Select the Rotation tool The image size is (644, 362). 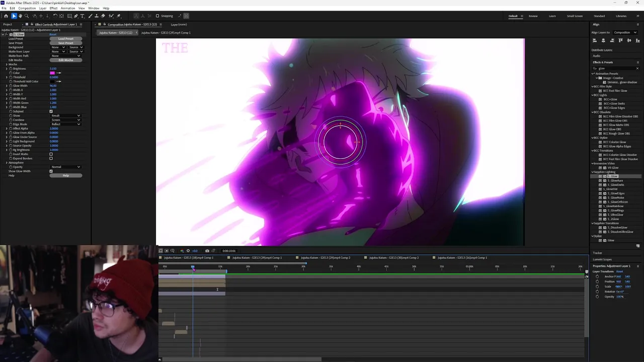pos(55,16)
